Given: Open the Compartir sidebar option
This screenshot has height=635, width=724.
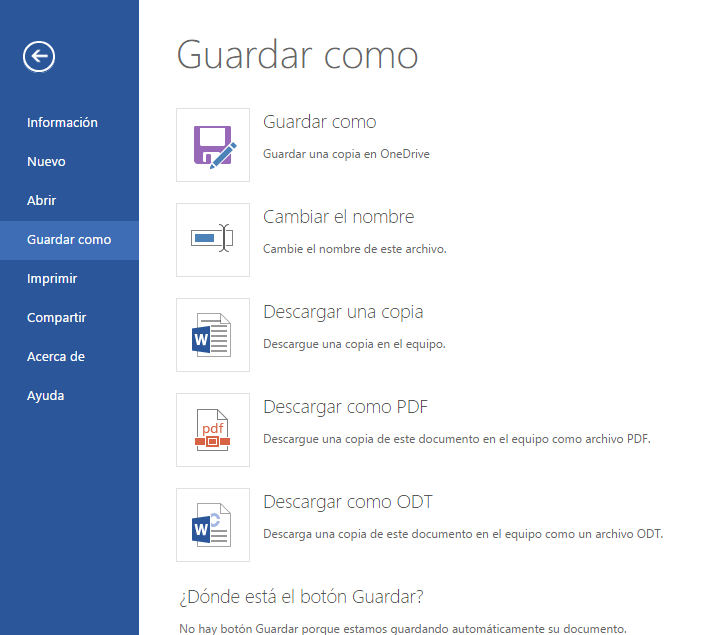Looking at the screenshot, I should [x=69, y=318].
